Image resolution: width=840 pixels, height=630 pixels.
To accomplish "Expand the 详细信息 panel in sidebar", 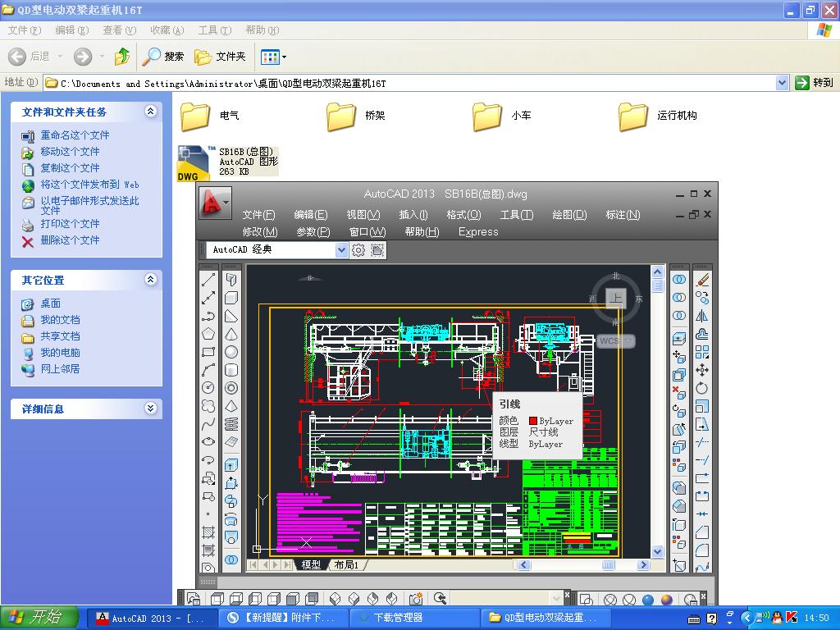I will coord(150,409).
